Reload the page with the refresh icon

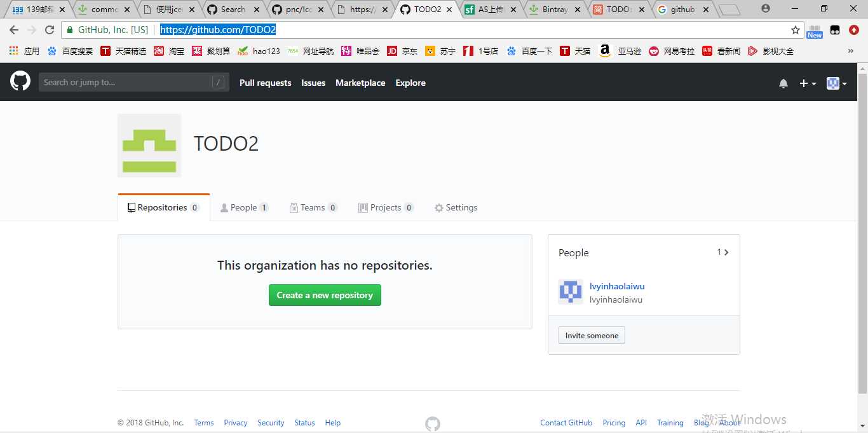50,30
